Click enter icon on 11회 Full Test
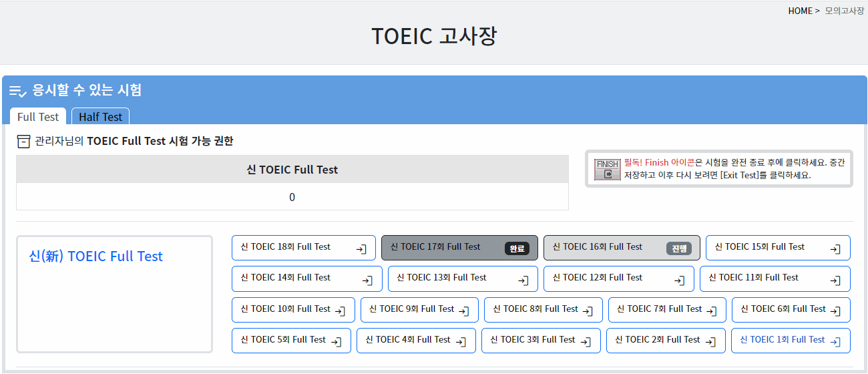868x374 pixels. 835,280
